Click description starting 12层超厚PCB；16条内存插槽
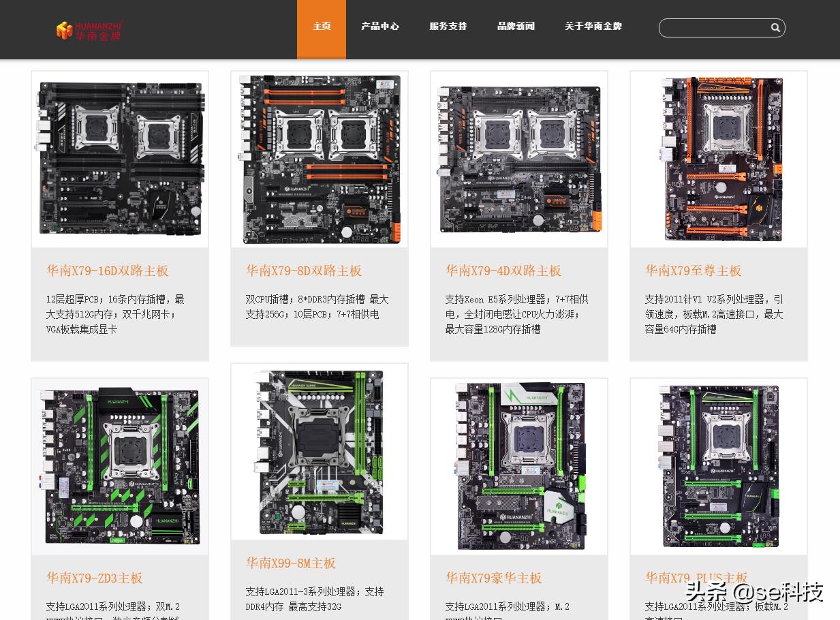 click(x=115, y=314)
